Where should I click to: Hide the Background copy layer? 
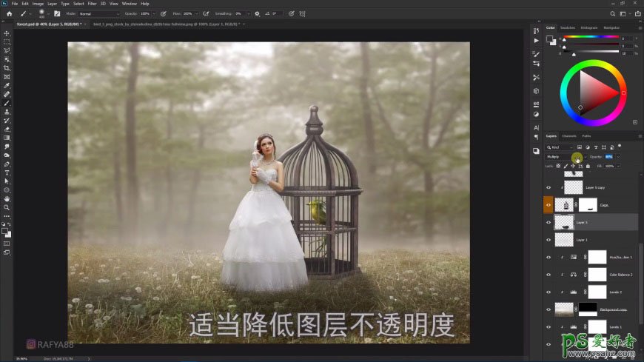(x=549, y=309)
